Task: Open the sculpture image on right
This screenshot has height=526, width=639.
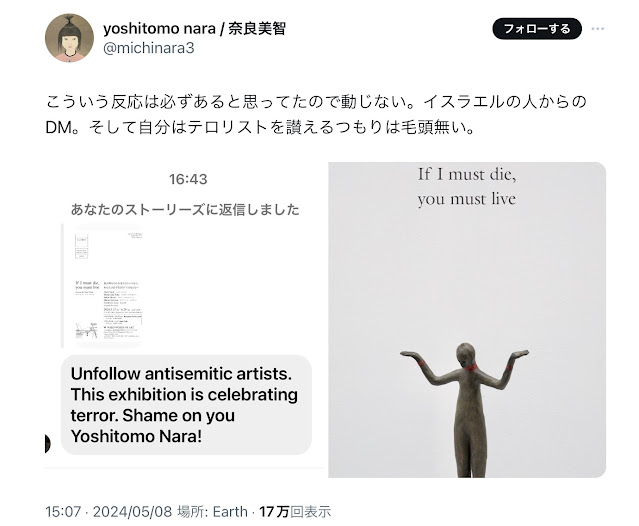Action: click(467, 320)
